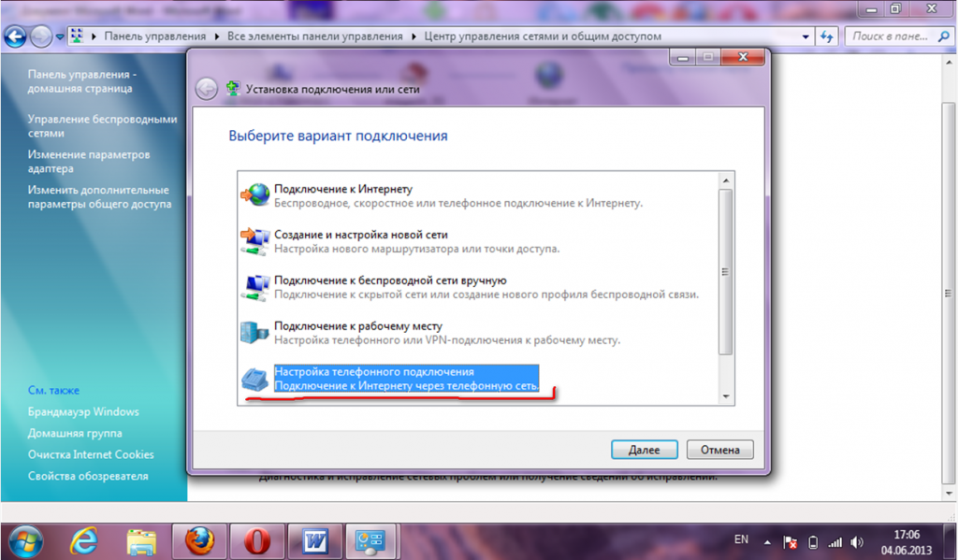Open Изменение параметров адаптера link
Screen dimensions: 958x560
89,161
